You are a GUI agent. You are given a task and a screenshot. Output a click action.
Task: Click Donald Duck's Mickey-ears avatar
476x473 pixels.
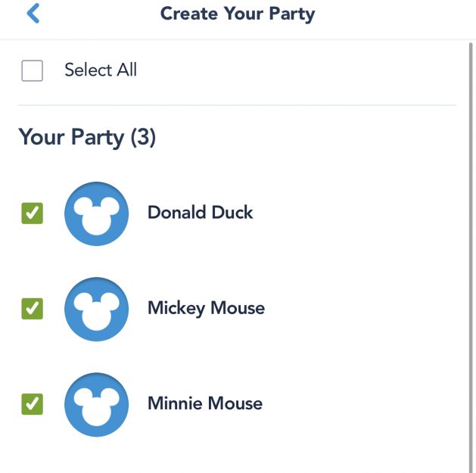click(x=96, y=213)
